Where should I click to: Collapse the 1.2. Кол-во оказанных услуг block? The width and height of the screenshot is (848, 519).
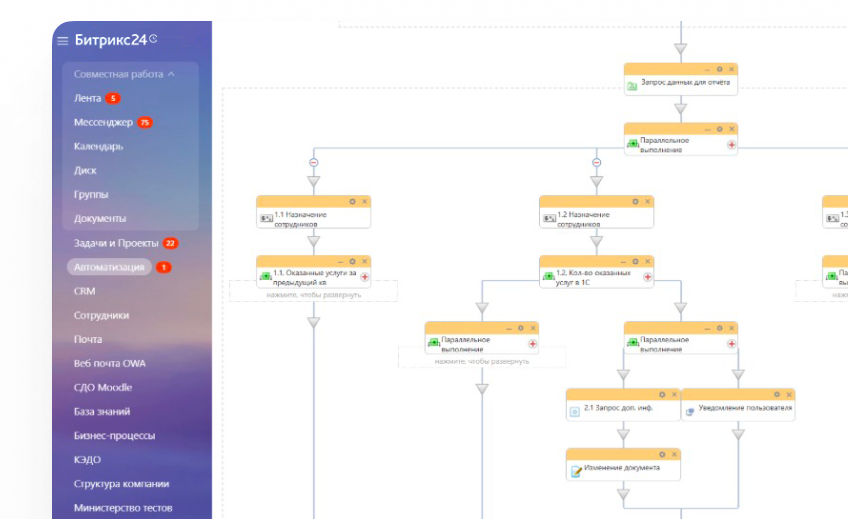coord(623,261)
